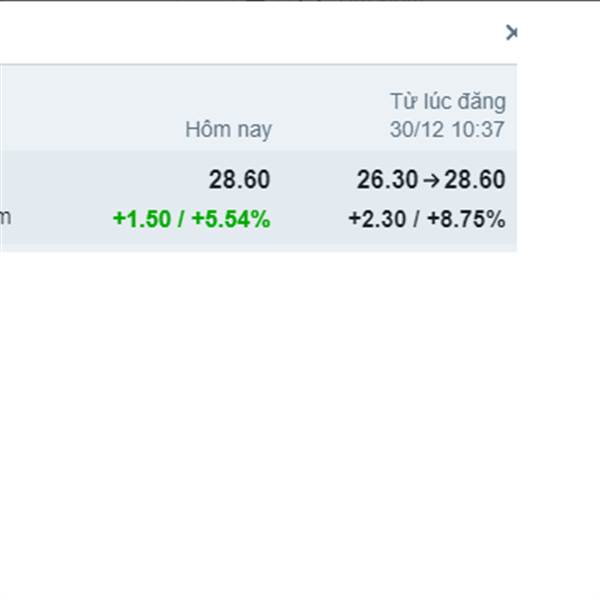Click the green +1.50 change value
Viewport: 600px width, 600px height.
[x=142, y=219]
